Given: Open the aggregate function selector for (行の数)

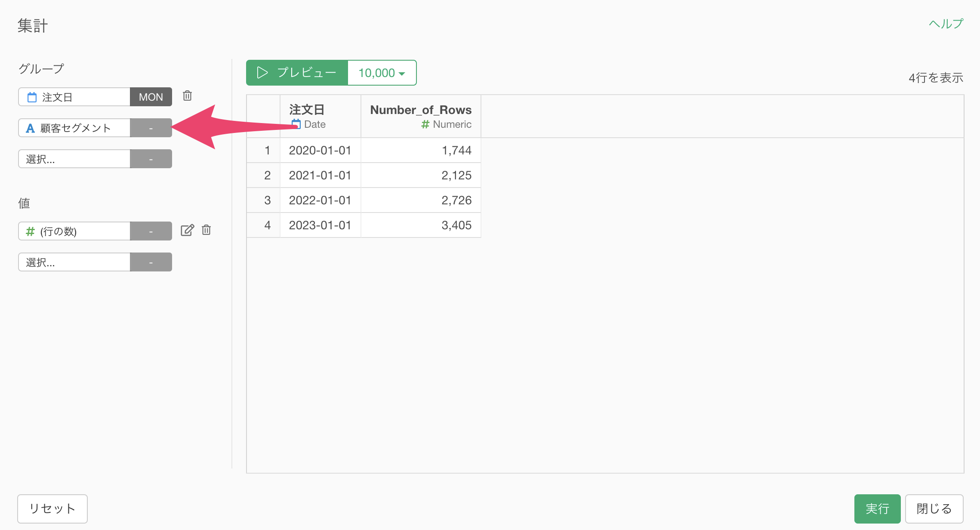Looking at the screenshot, I should 151,231.
